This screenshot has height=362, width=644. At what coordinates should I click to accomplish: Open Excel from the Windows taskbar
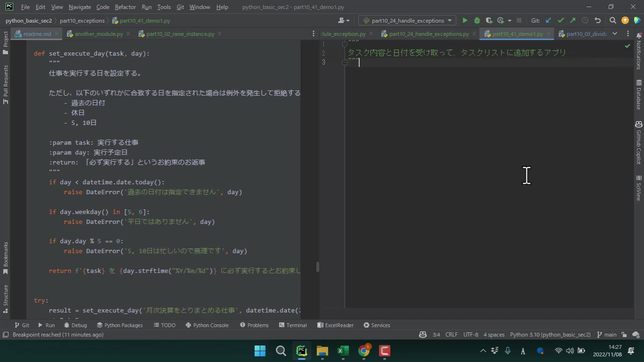(343, 351)
